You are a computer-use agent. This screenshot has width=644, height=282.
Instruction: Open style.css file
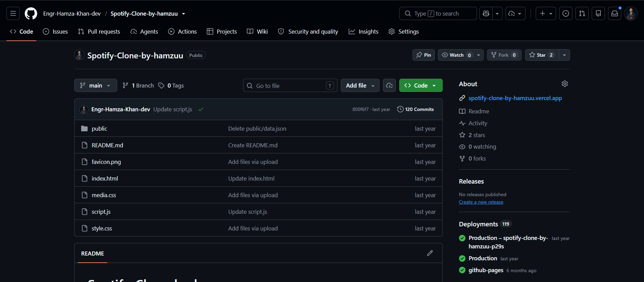102,228
